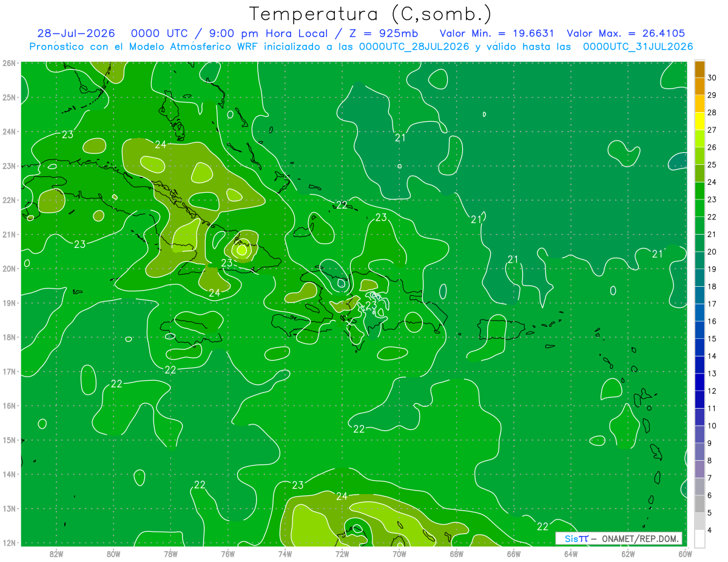This screenshot has height=562, width=728.
Task: Click the '72W' longitude axis label
Action: [342, 554]
